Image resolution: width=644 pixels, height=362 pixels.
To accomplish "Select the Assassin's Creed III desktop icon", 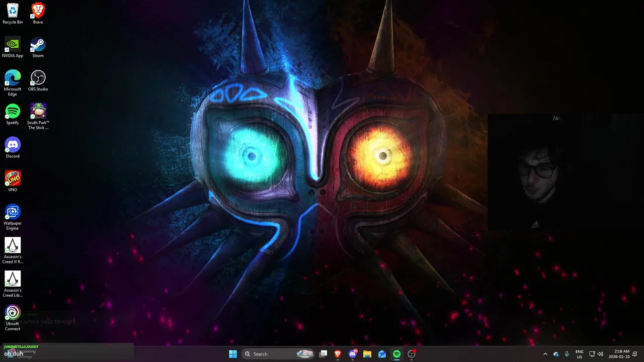I will (13, 251).
